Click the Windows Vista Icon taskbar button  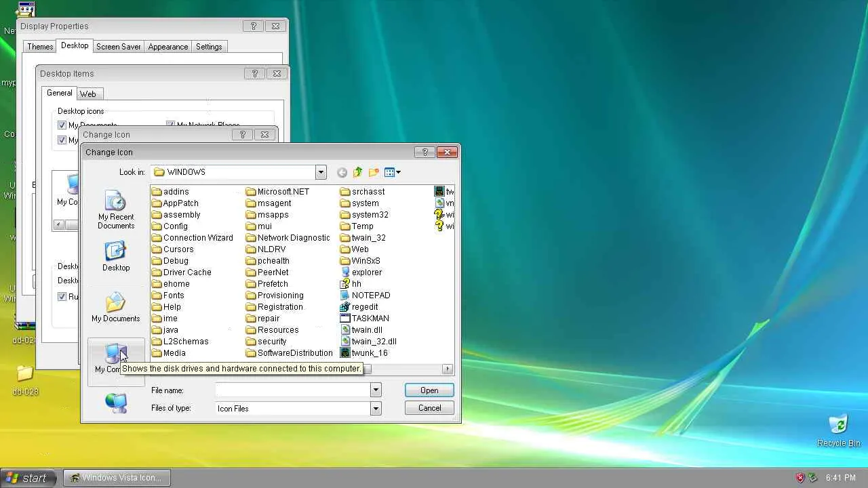tap(117, 478)
